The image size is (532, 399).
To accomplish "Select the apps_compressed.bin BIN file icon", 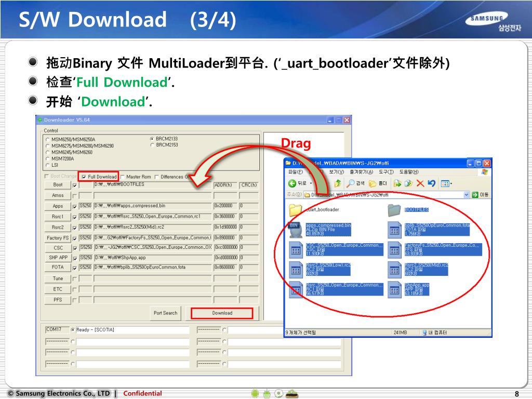I will coord(295,230).
